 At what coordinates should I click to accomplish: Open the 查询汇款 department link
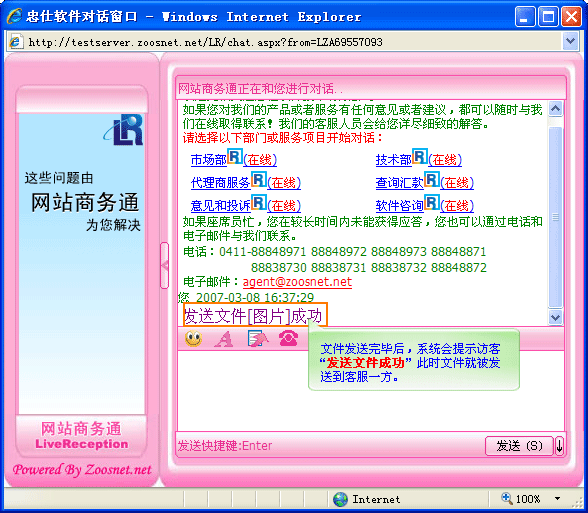pos(399,183)
